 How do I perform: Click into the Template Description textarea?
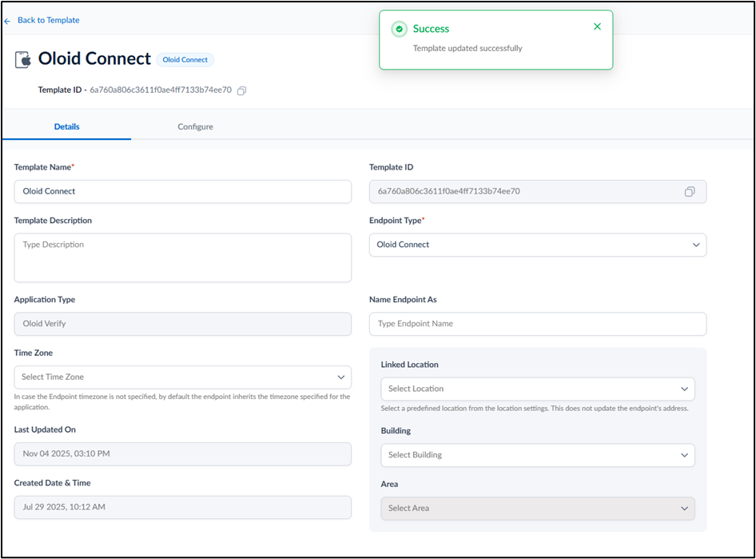click(183, 258)
